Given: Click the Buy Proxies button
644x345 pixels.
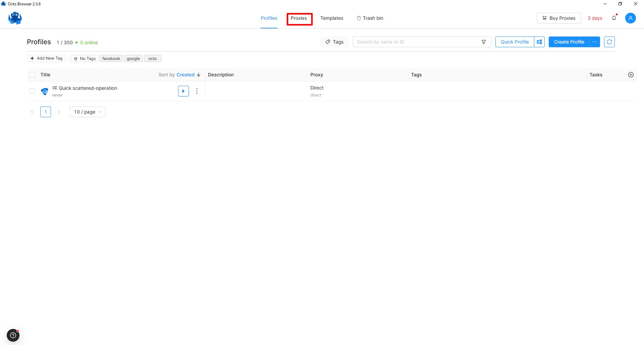Looking at the screenshot, I should tap(558, 18).
